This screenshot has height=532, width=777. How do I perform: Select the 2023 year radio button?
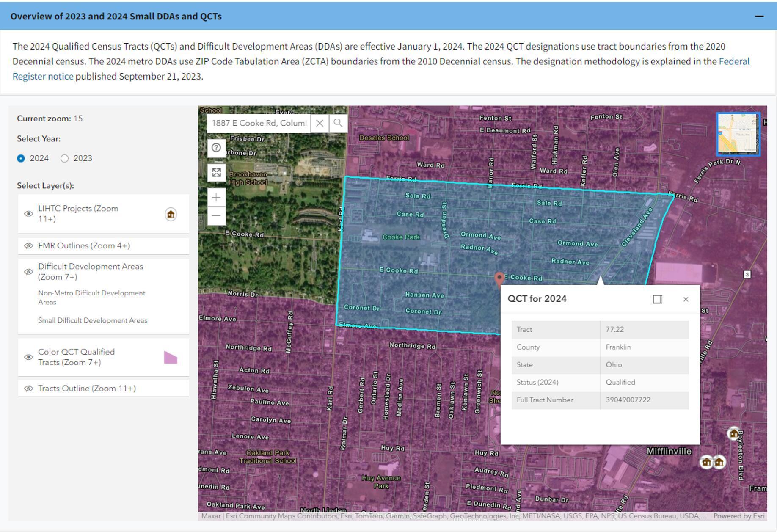[x=64, y=158]
